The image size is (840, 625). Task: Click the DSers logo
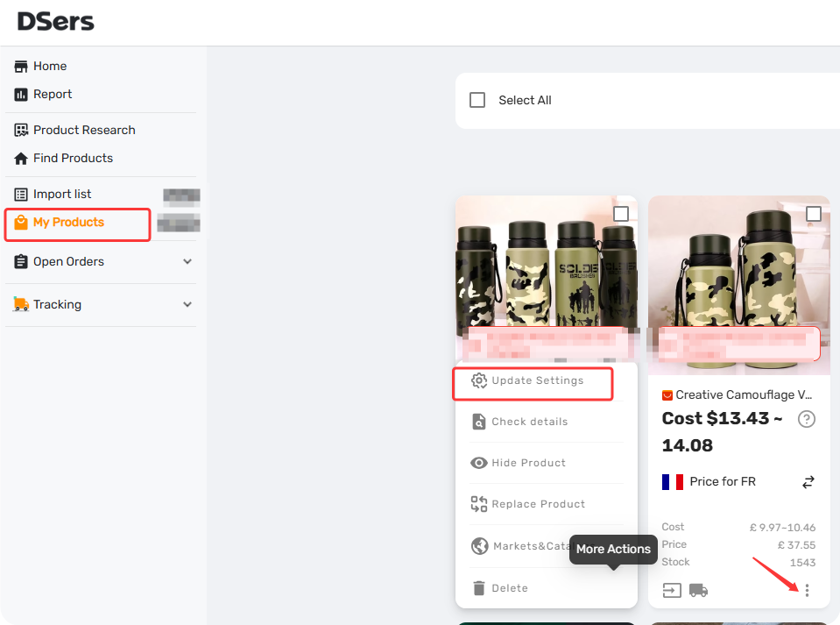[55, 22]
